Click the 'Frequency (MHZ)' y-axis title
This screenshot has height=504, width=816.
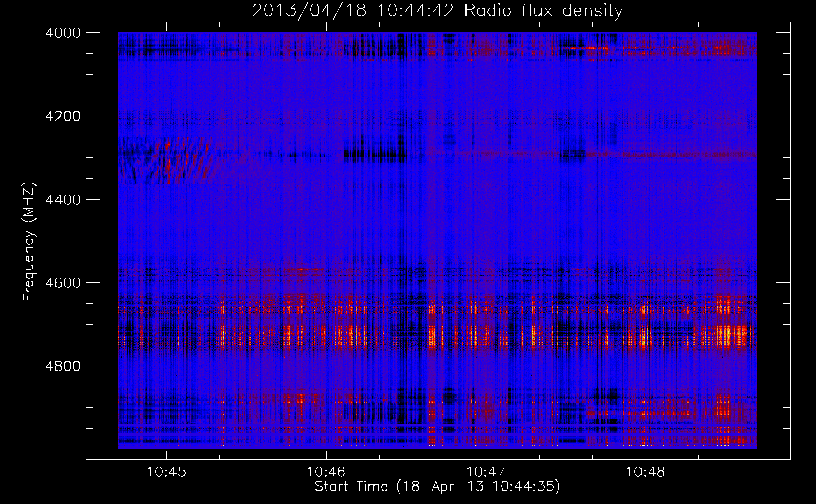(x=29, y=242)
